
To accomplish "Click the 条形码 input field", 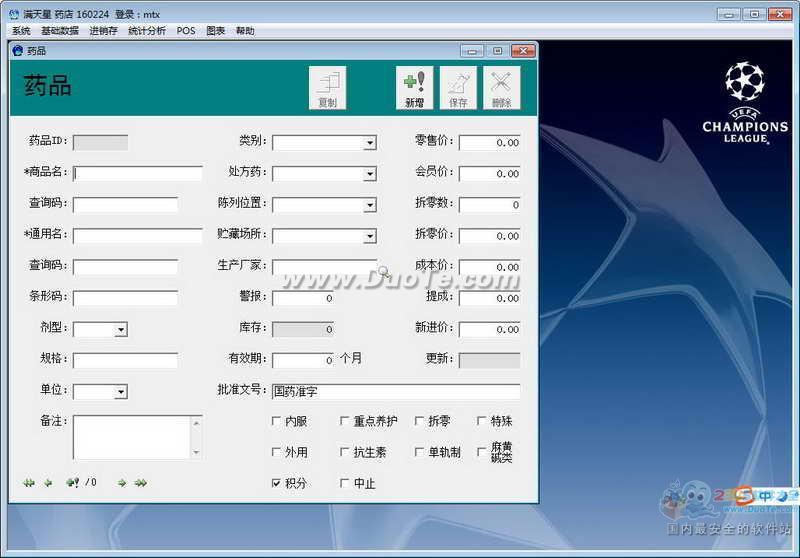I will tap(126, 298).
